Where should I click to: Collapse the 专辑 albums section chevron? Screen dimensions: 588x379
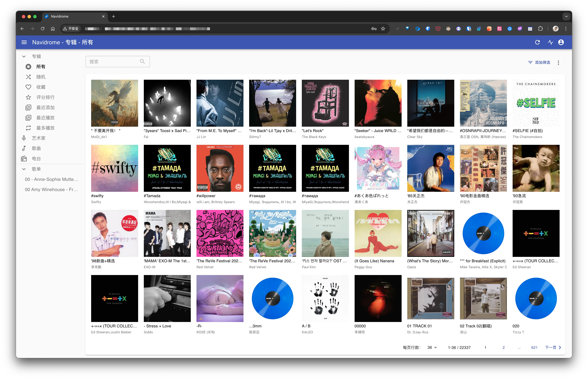(24, 56)
